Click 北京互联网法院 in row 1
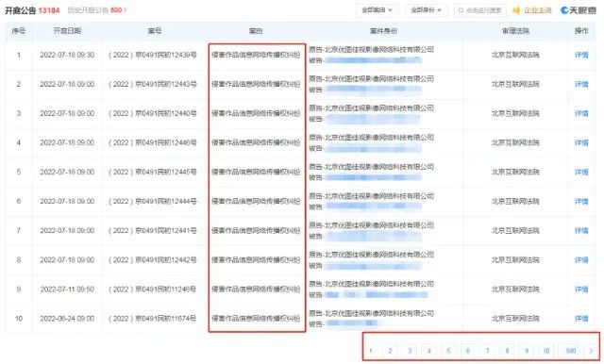 515,55
